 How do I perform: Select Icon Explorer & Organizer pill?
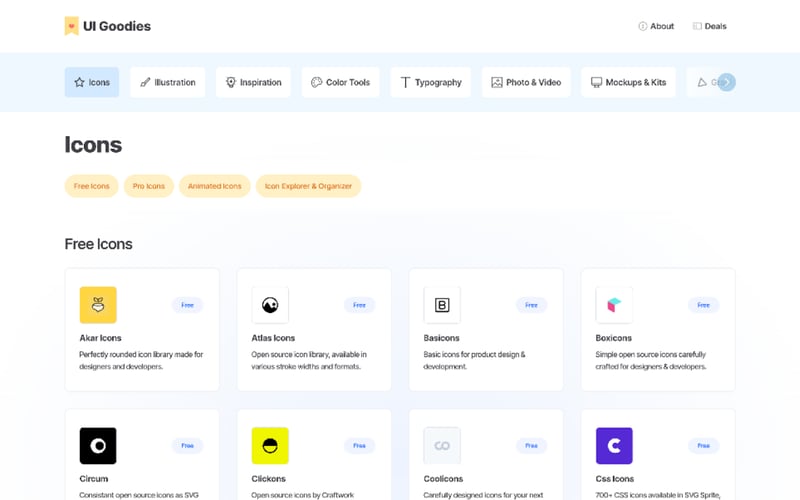coord(308,186)
